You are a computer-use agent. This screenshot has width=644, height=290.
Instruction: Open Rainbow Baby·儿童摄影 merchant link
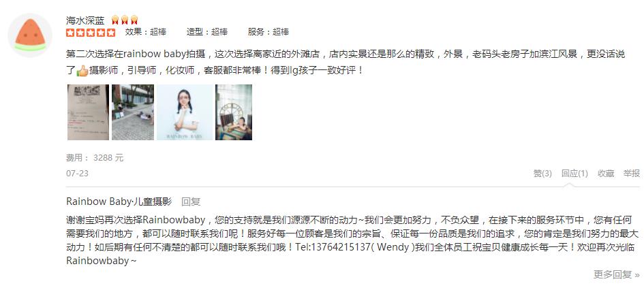tap(119, 202)
